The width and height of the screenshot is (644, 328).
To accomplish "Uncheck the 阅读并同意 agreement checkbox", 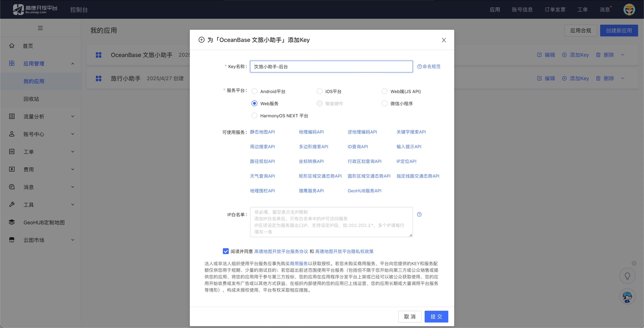I will tap(226, 251).
